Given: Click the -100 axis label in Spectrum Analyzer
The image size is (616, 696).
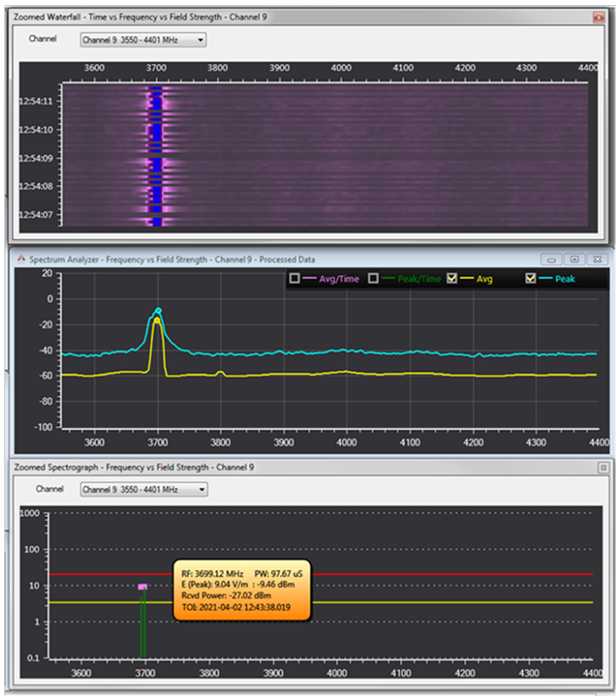Looking at the screenshot, I should [x=44, y=427].
